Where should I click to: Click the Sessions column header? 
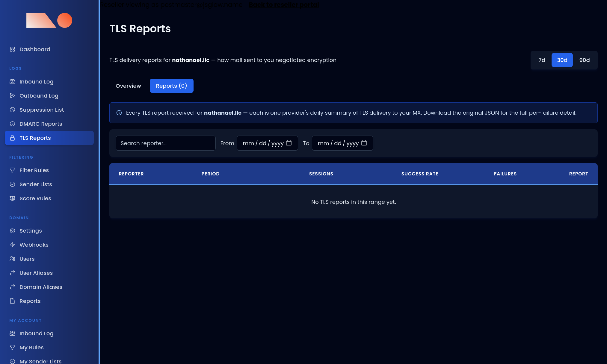[x=321, y=174]
